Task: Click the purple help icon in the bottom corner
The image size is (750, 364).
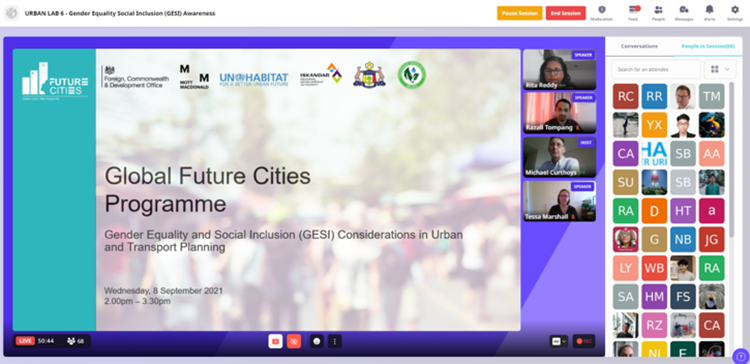Action: (740, 356)
